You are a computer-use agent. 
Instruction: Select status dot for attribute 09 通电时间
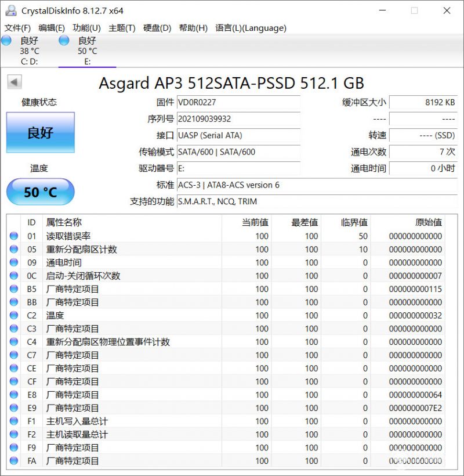[14, 262]
